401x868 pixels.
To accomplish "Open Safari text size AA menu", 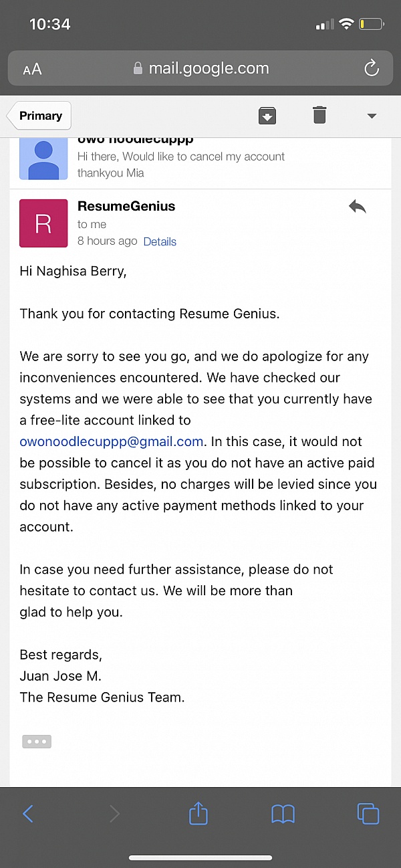I will coord(32,69).
